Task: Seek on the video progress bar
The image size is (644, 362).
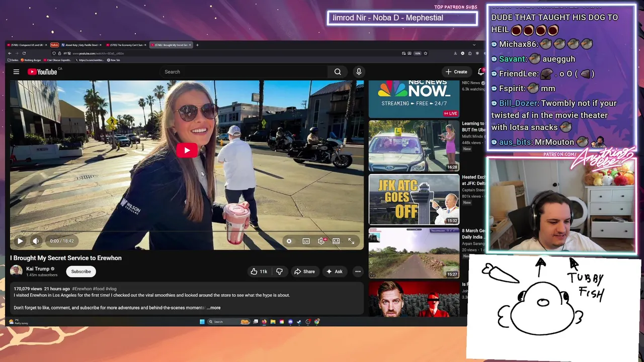Action: point(187,232)
